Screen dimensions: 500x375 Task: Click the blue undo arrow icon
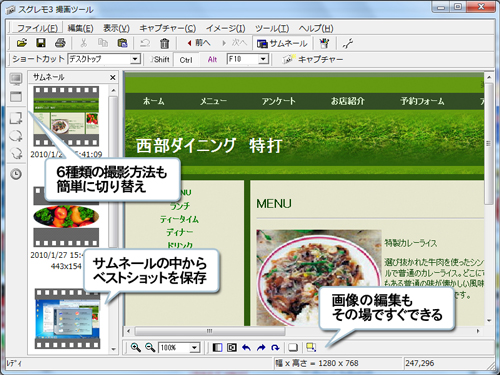[246, 347]
